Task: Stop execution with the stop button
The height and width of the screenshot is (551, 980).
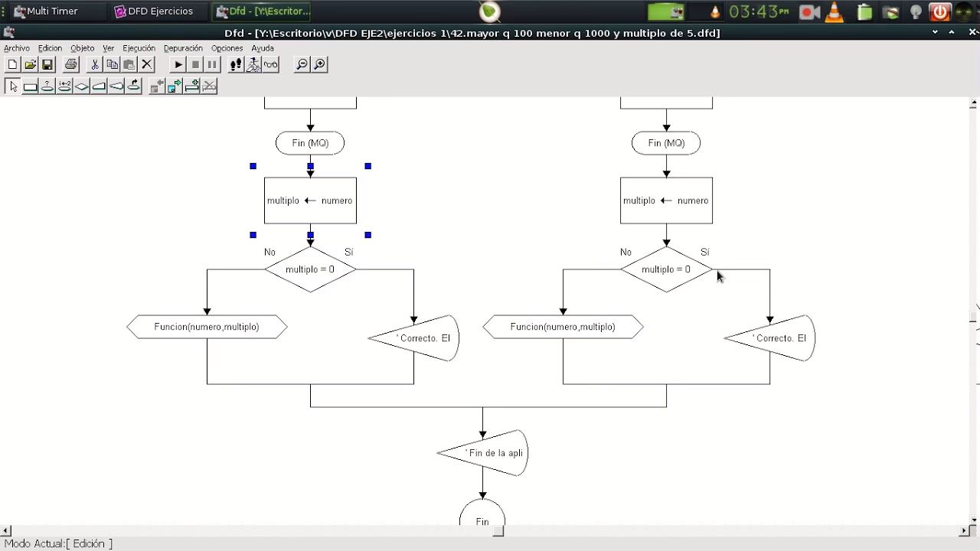Action: [x=194, y=64]
